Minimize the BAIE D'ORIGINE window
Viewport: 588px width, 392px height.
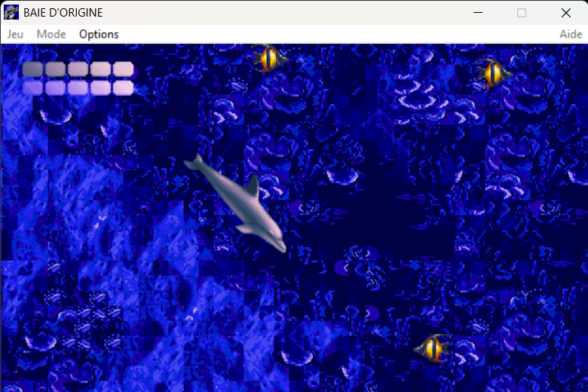click(477, 13)
